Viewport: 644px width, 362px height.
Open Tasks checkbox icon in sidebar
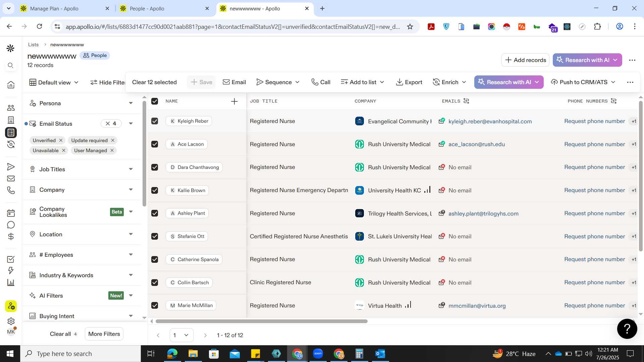tap(11, 259)
